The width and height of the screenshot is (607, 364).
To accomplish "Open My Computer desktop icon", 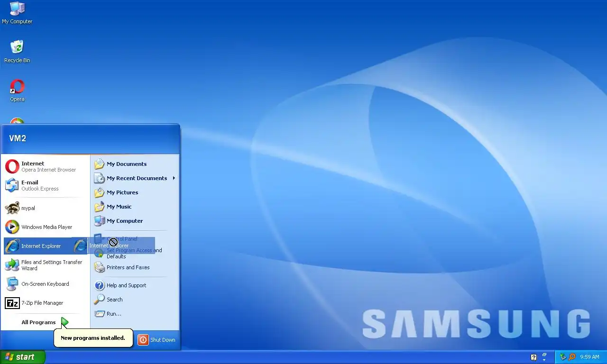I will [17, 13].
